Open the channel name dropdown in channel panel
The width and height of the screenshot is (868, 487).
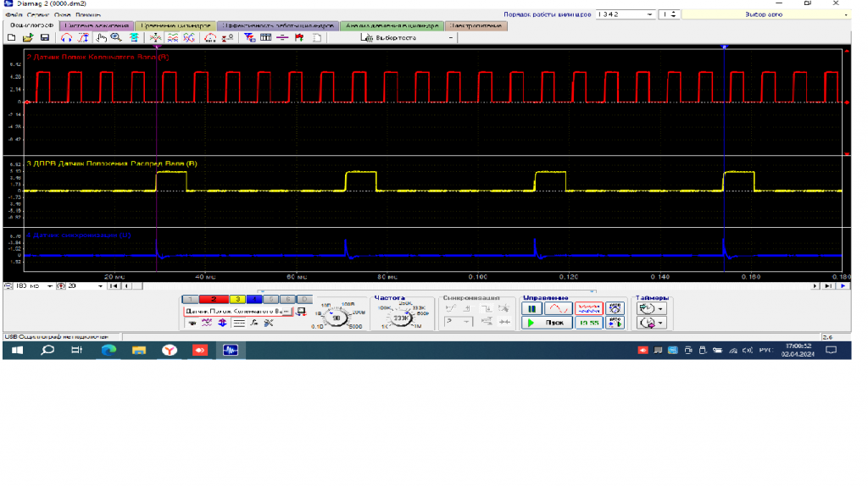(287, 312)
